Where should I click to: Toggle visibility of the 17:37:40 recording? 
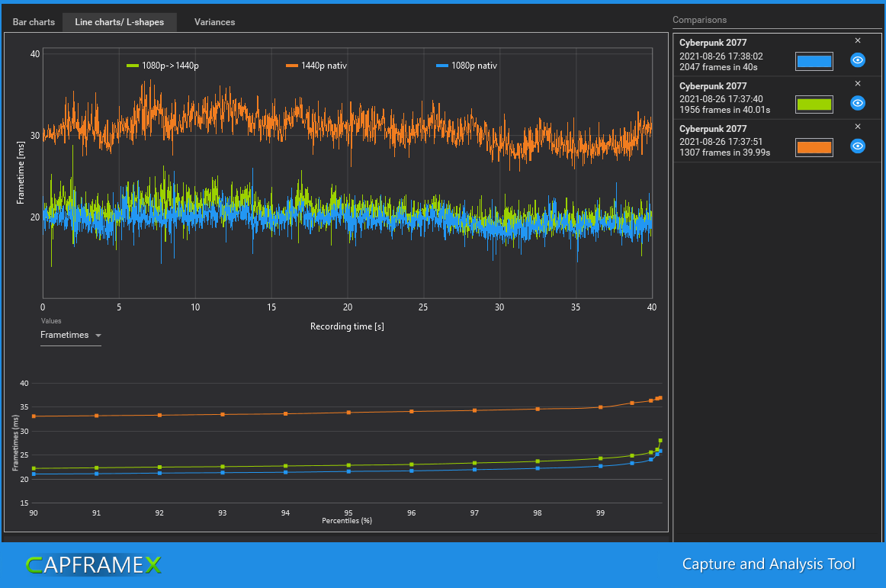click(857, 103)
